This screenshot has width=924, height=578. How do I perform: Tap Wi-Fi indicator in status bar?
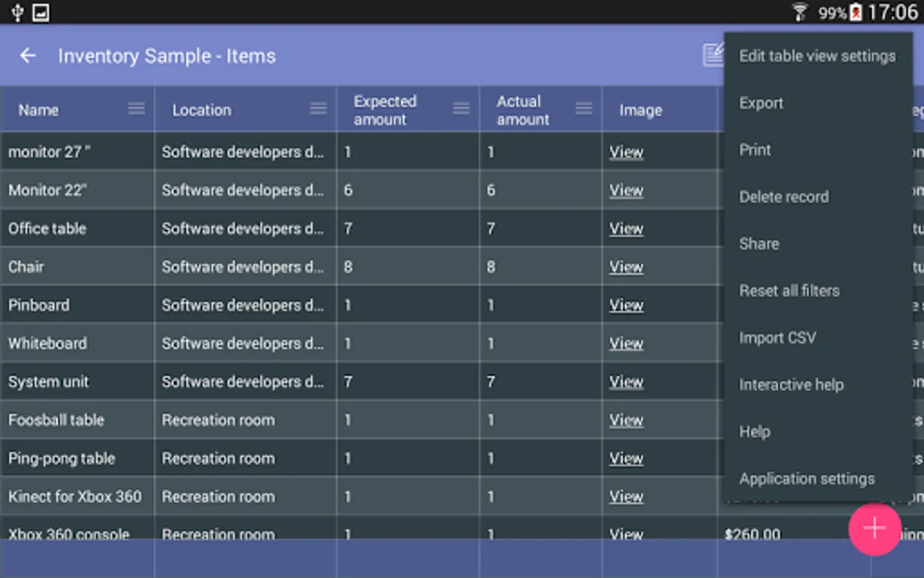(800, 12)
